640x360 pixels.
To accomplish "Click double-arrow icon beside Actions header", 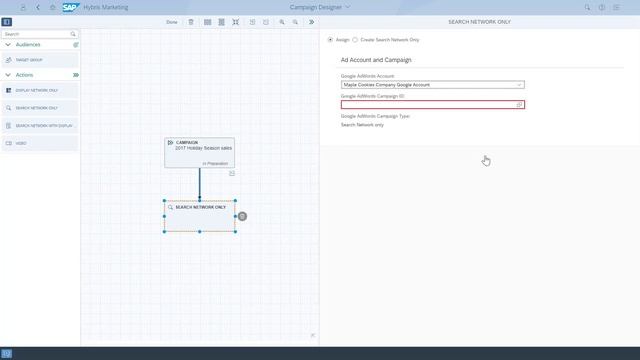I will coord(76,75).
